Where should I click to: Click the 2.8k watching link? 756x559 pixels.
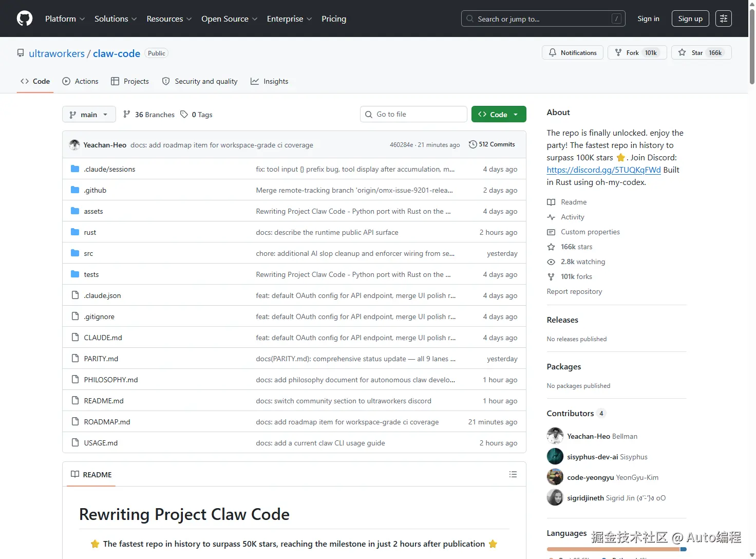(x=576, y=262)
